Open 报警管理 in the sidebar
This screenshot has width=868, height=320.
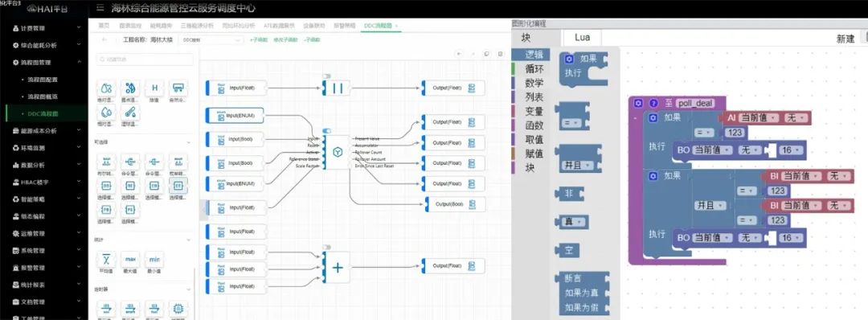coord(44,268)
